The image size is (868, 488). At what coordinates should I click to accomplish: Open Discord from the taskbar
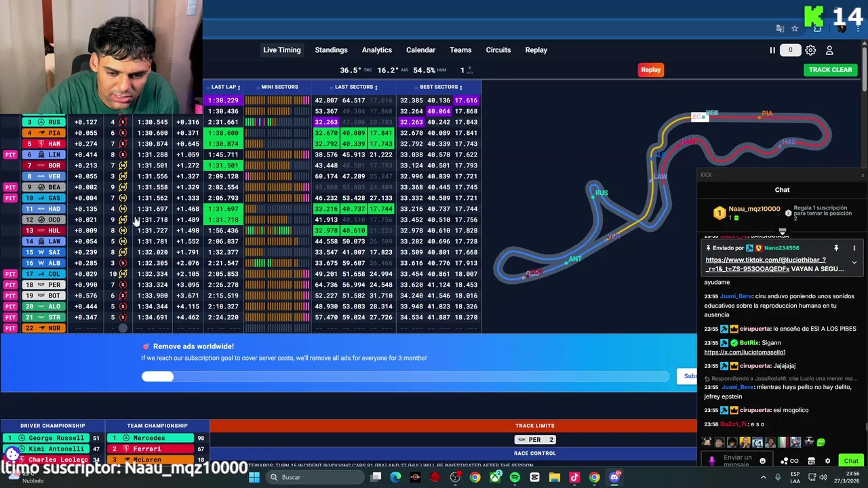pyautogui.click(x=614, y=477)
